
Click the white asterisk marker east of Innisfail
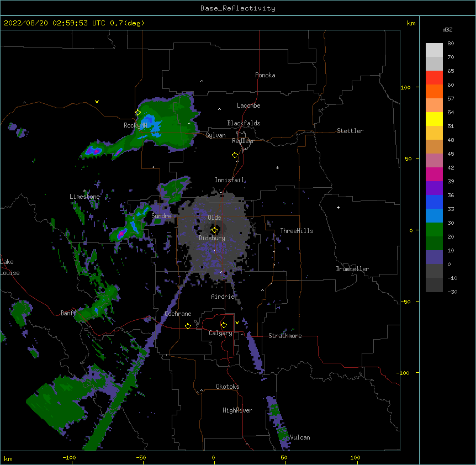pyautogui.click(x=277, y=167)
